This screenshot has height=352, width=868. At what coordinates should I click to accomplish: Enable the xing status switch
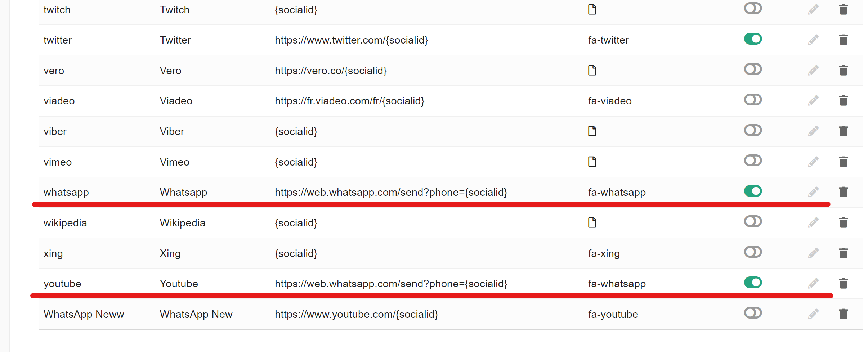753,252
